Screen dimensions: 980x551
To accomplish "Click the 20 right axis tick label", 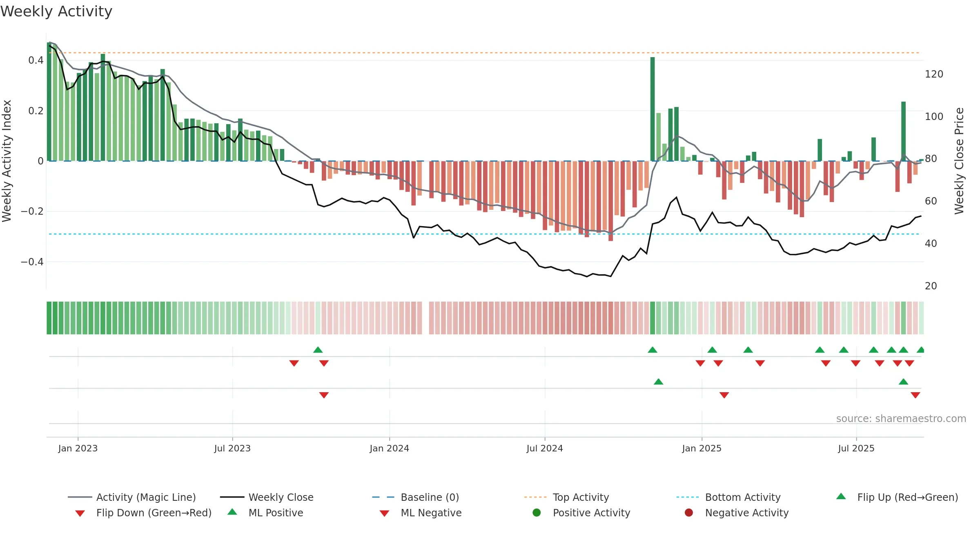I will coord(931,286).
